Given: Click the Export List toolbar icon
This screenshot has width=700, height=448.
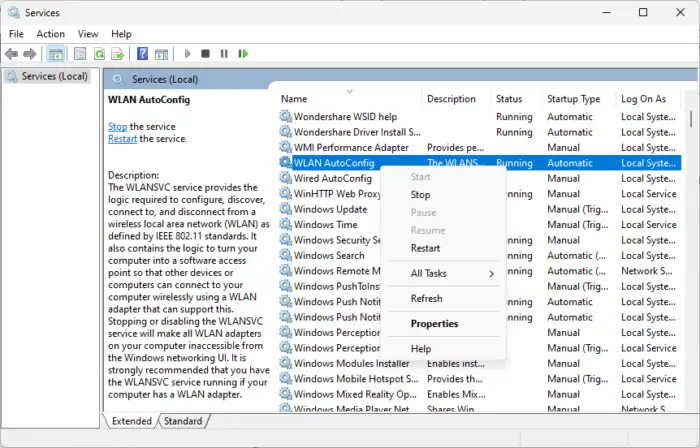Looking at the screenshot, I should (x=118, y=54).
